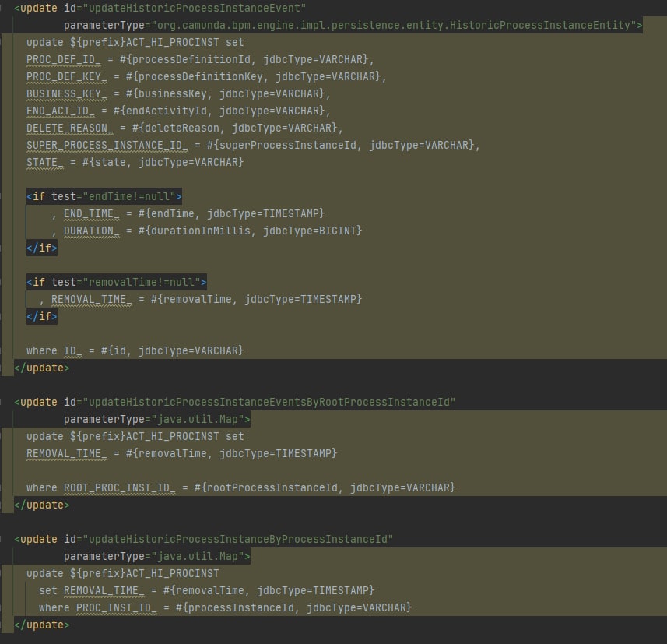Click the BUSINESS_KEY_ column name
667x644 pixels.
click(x=67, y=93)
